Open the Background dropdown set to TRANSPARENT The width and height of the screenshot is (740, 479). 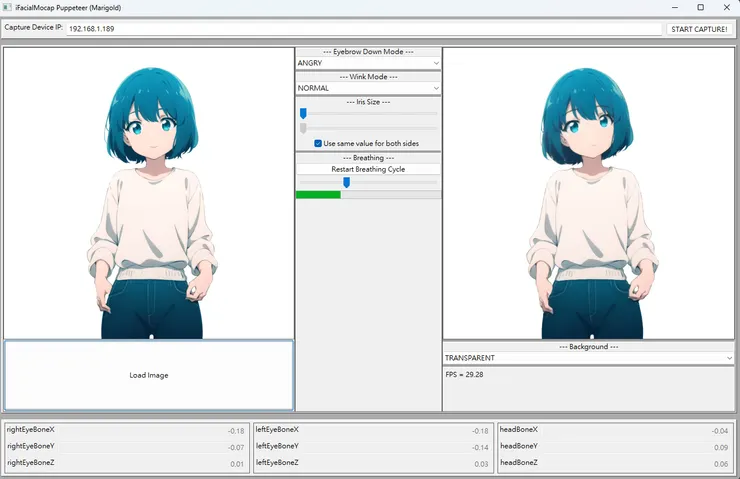tap(589, 358)
